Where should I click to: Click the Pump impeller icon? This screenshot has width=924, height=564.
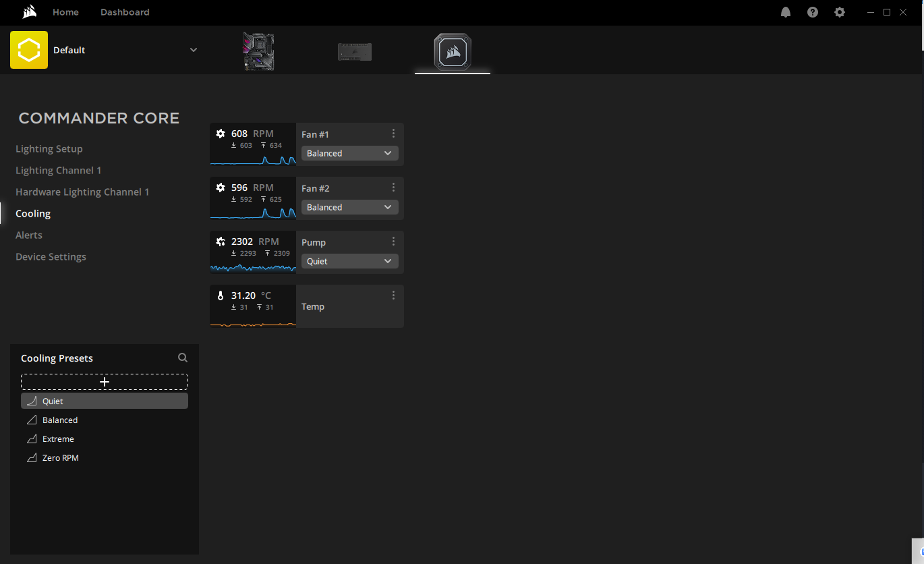pyautogui.click(x=221, y=242)
